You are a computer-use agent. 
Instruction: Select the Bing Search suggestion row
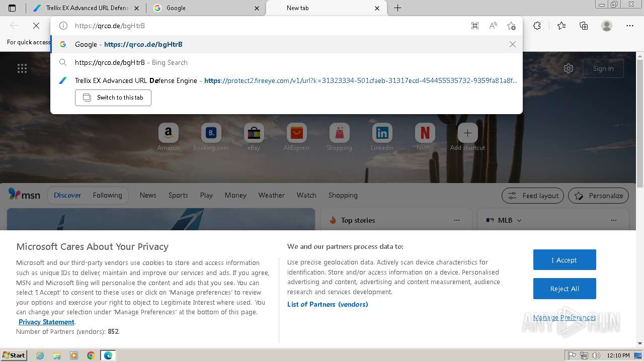click(x=286, y=62)
